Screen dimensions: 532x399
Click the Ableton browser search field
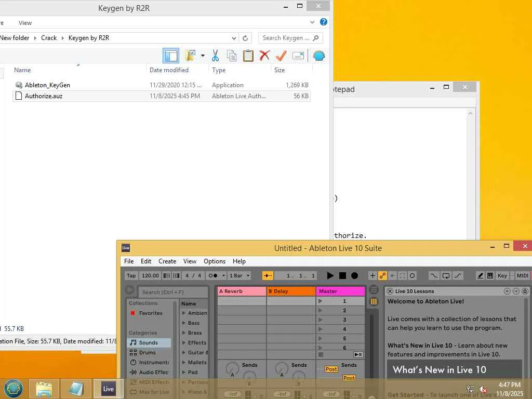(173, 292)
